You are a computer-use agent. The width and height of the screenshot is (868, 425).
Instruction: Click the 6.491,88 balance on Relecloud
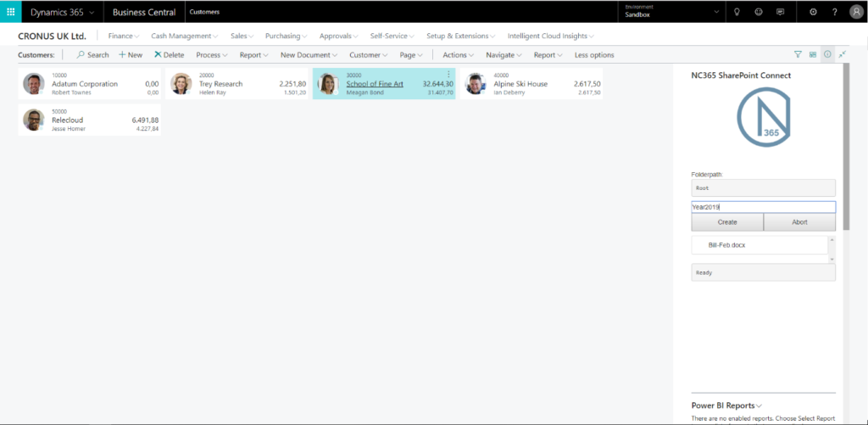145,120
